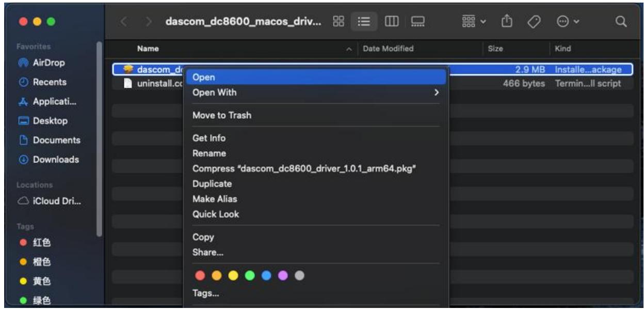Open the More actions ellipsis menu
The image size is (644, 309).
pyautogui.click(x=568, y=22)
